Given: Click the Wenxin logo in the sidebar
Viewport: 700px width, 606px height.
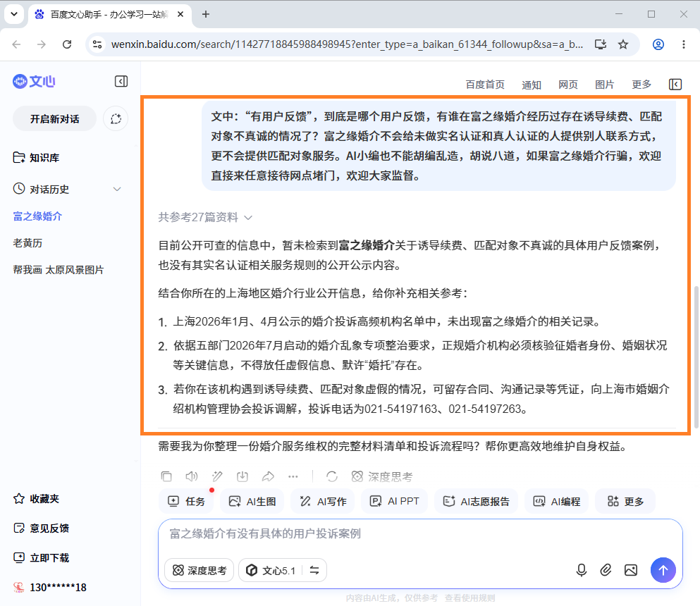Looking at the screenshot, I should [34, 81].
